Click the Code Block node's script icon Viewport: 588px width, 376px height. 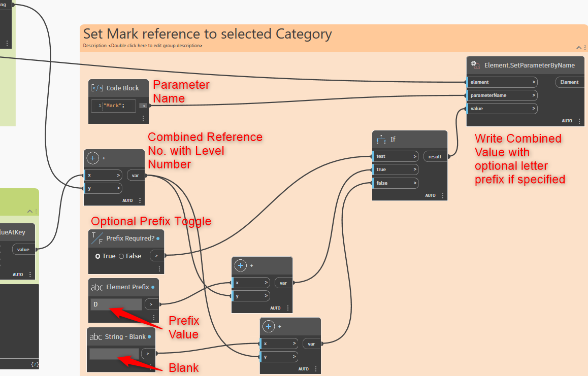(x=97, y=88)
